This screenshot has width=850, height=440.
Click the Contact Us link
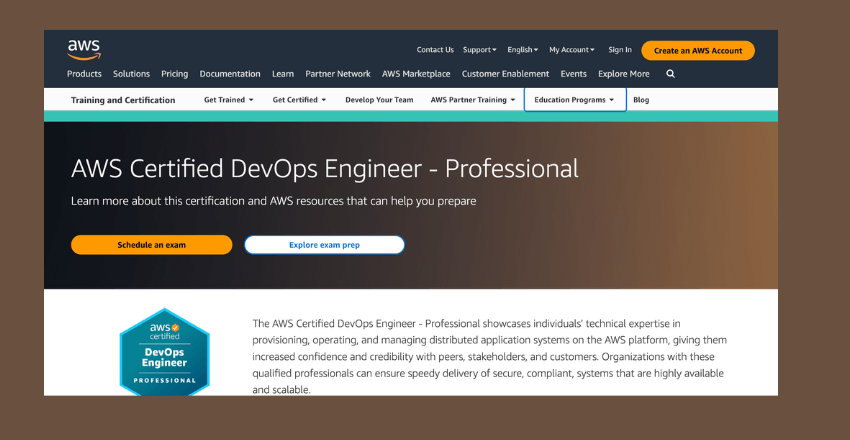click(435, 50)
